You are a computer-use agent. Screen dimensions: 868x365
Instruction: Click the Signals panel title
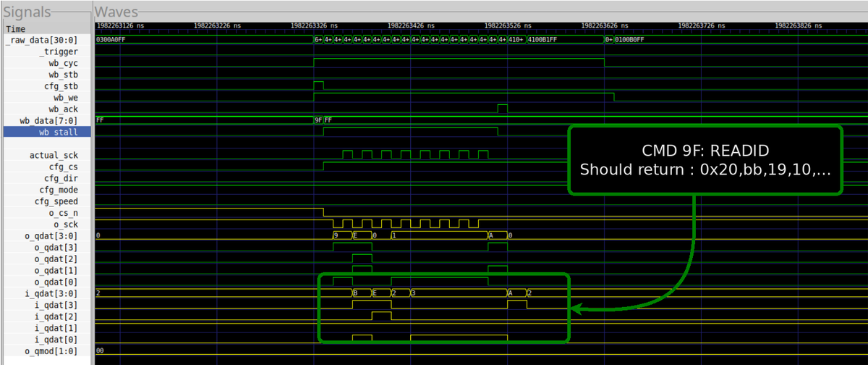[x=26, y=12]
